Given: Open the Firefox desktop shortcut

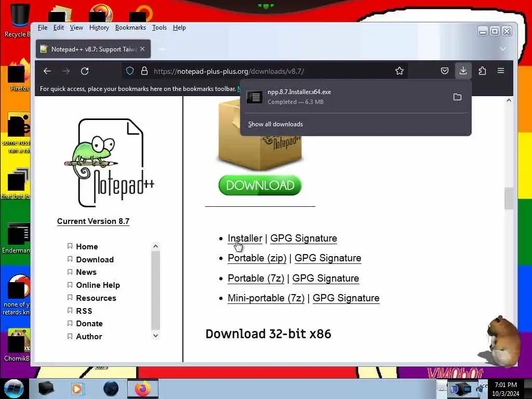Looking at the screenshot, I should tap(19, 75).
